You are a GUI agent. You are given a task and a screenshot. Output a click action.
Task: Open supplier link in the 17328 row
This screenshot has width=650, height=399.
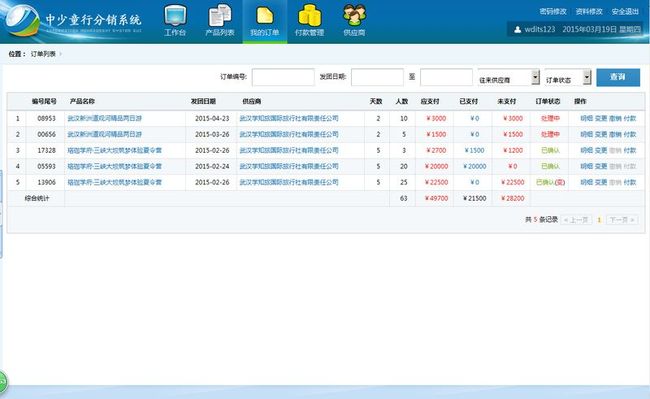click(289, 150)
